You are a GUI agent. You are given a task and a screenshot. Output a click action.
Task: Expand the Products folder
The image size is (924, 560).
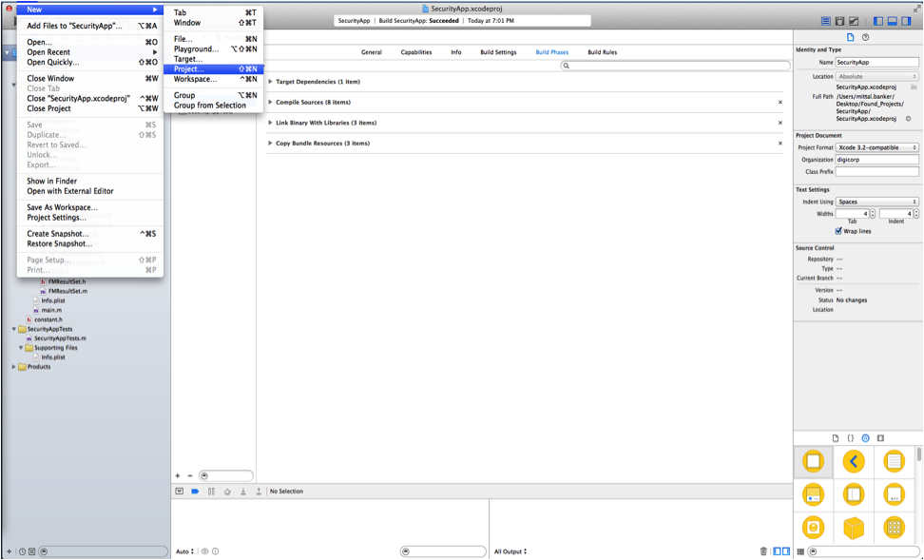click(14, 367)
